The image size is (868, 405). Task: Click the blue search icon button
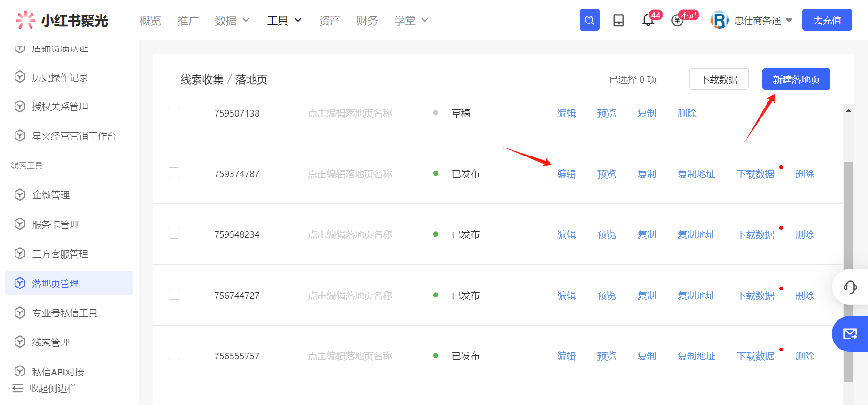click(x=589, y=20)
